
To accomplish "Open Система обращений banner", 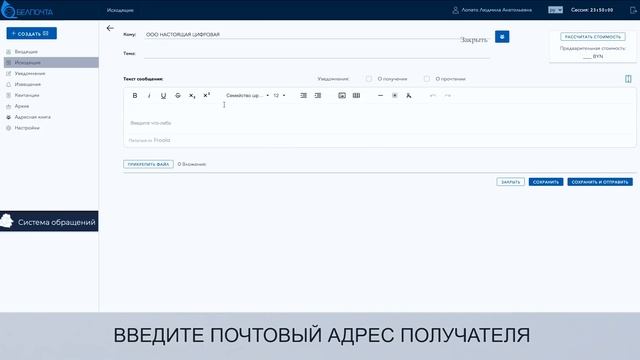I will coord(49,221).
